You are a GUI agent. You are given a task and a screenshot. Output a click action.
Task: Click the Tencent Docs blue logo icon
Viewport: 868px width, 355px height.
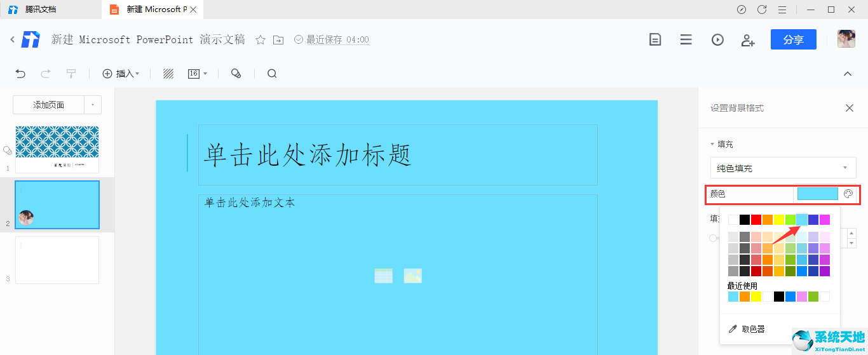point(31,39)
